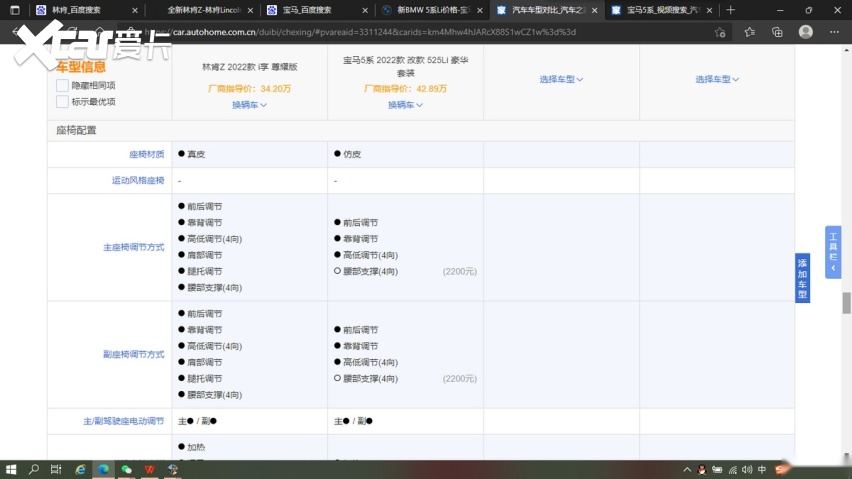Open Sogou input tray icon

tap(781, 470)
